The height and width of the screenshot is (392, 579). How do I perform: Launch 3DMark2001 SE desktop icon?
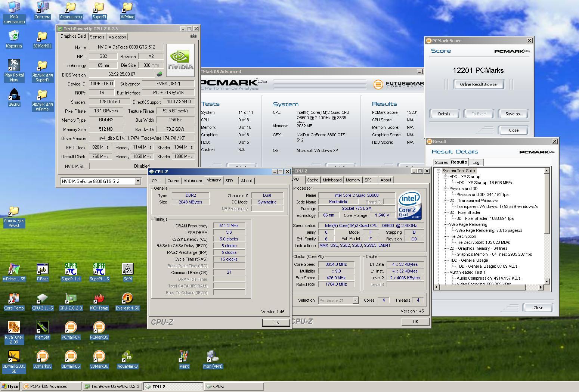click(x=14, y=362)
